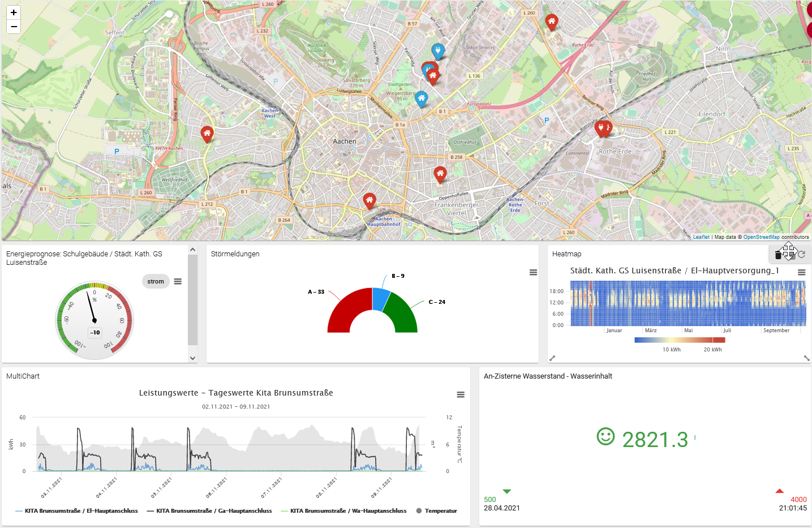Open the Störmeldungen chart hamburger menu

(533, 272)
